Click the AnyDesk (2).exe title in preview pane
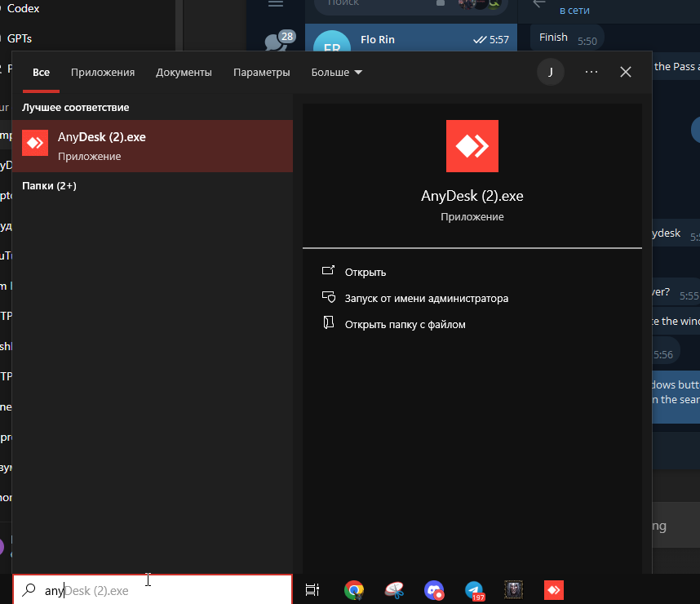 click(x=472, y=196)
